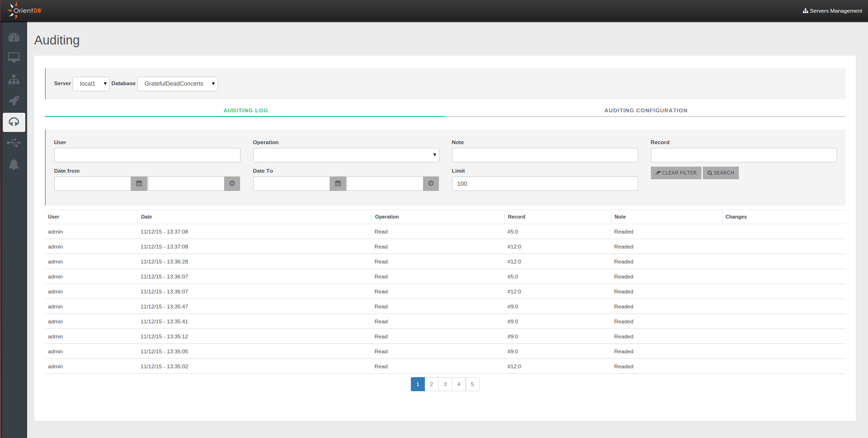868x438 pixels.
Task: Click Read in the 13:35:12 row
Action: 381,336
